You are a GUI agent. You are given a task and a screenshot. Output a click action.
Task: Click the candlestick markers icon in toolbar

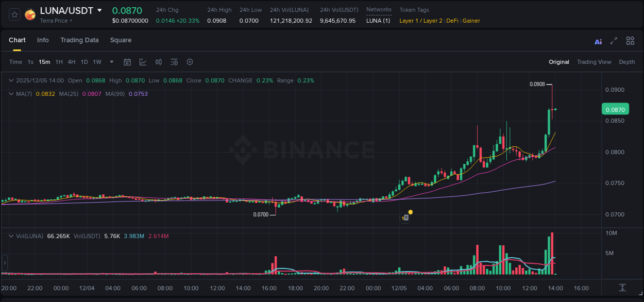coord(158,62)
